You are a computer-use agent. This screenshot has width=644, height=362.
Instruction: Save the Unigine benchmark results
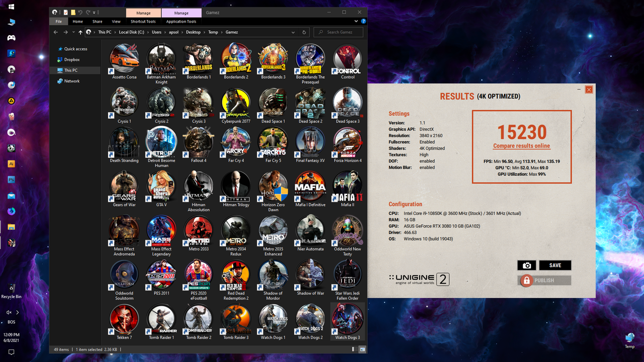point(555,265)
